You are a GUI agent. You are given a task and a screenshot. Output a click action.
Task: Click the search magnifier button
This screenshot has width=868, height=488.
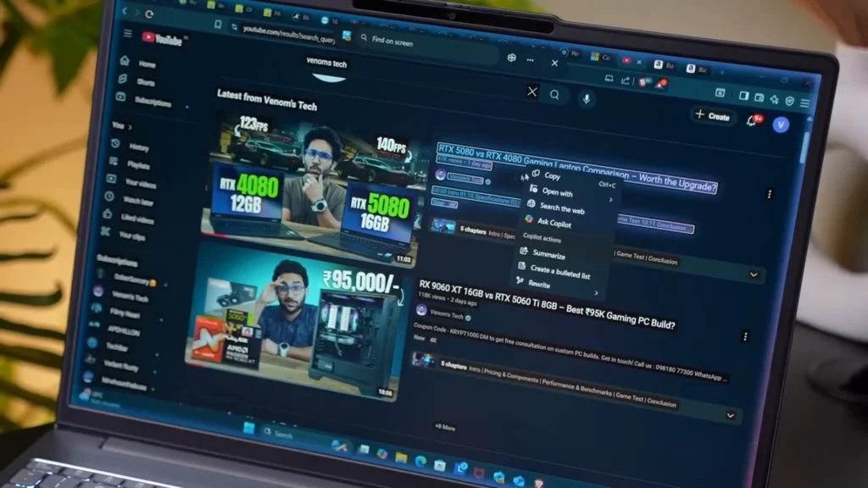(x=554, y=95)
